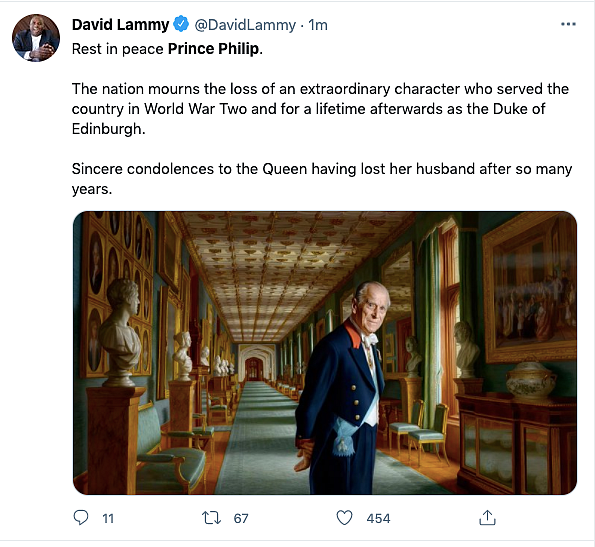This screenshot has width=595, height=547.
Task: Click the tweet paragraph about World War Two
Action: (x=320, y=109)
